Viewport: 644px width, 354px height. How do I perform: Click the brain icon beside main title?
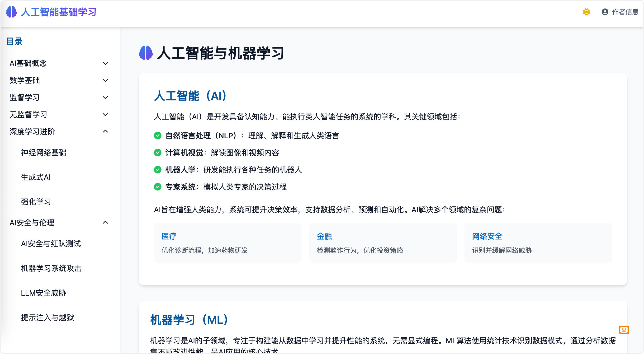(146, 53)
